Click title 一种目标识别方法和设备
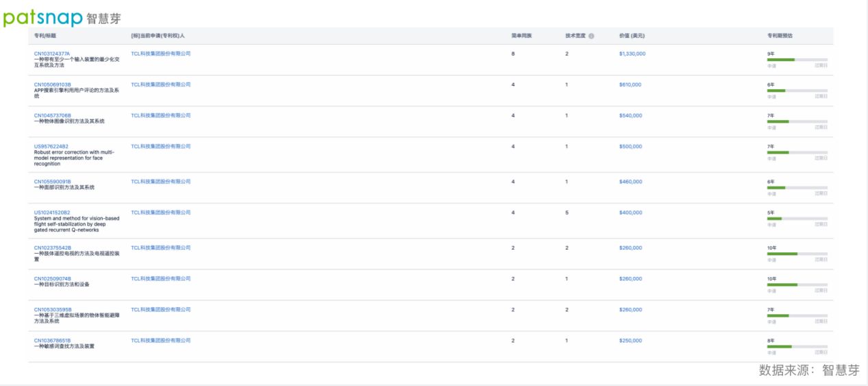Image resolution: width=868 pixels, height=386 pixels. [62, 284]
